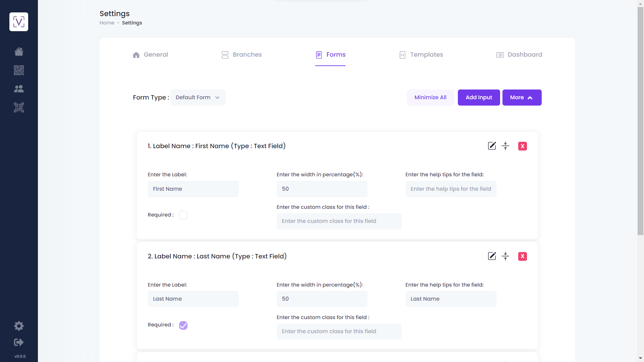Click the logout icon in sidebar
644x362 pixels.
pyautogui.click(x=19, y=342)
